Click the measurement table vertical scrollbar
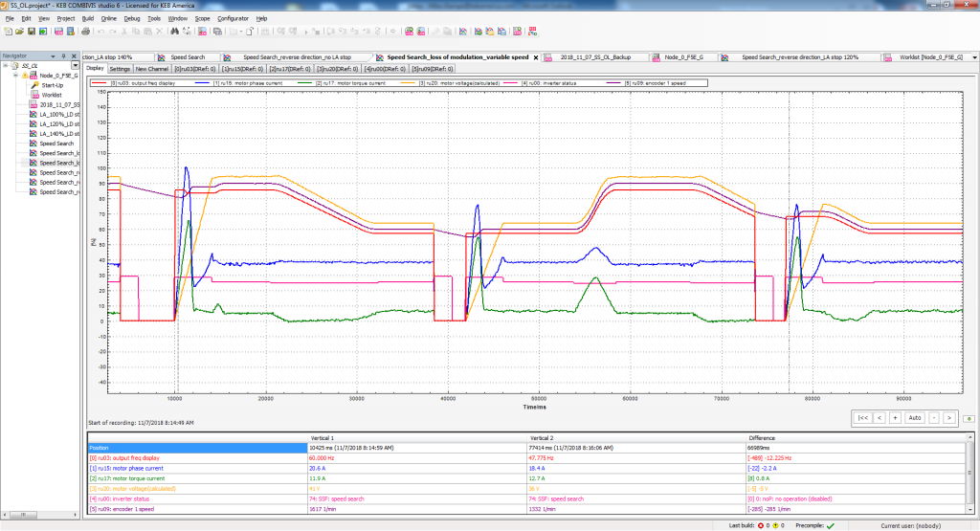980x531 pixels. tap(970, 475)
